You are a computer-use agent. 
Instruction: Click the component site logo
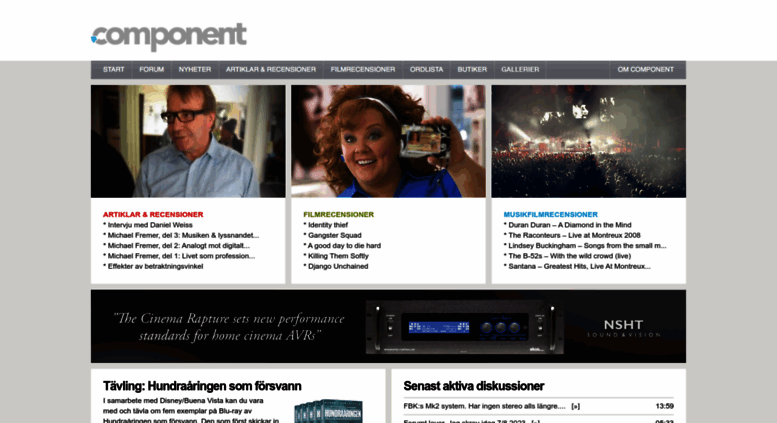(x=168, y=36)
